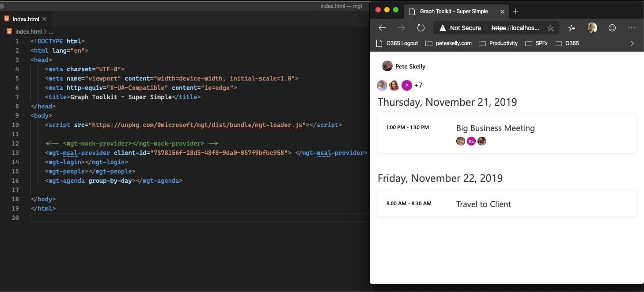Image resolution: width=644 pixels, height=292 pixels.
Task: Show more bookmarks with the chevron
Action: point(632,43)
